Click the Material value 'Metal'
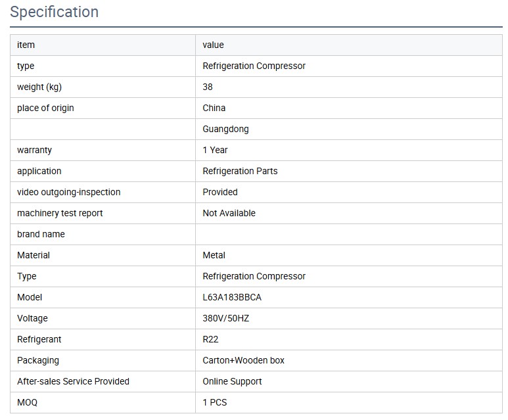 214,255
